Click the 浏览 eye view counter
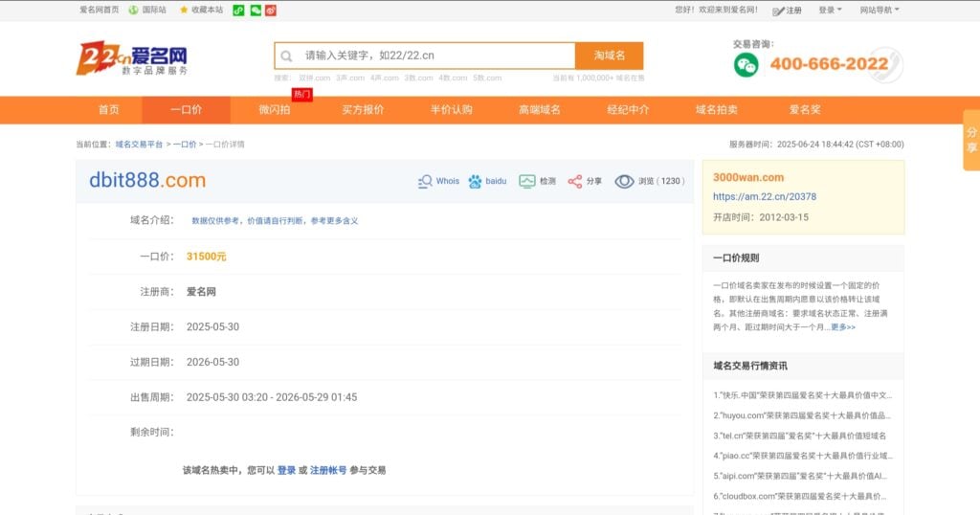980x515 pixels. tap(650, 181)
